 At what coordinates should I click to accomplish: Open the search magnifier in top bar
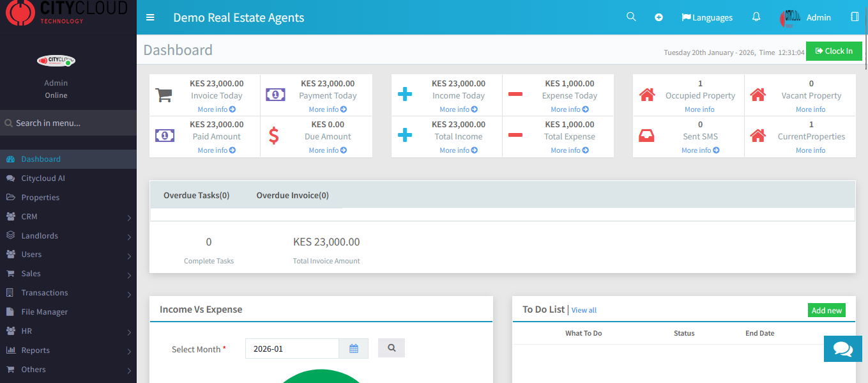click(631, 17)
